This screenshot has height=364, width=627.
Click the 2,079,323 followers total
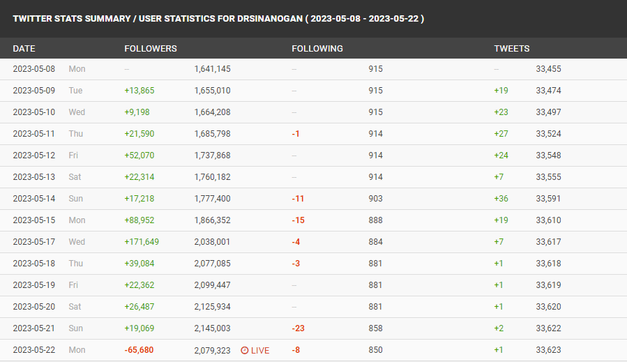pyautogui.click(x=212, y=350)
